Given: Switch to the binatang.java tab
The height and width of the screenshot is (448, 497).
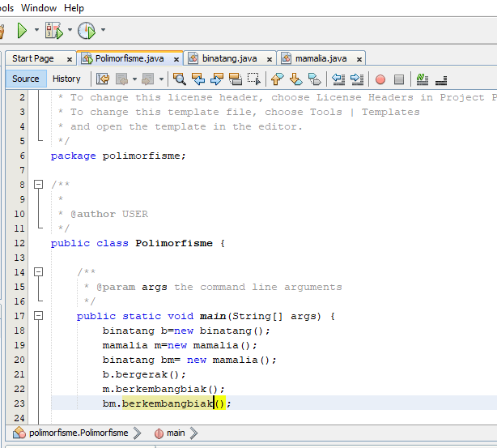Looking at the screenshot, I should 229,58.
